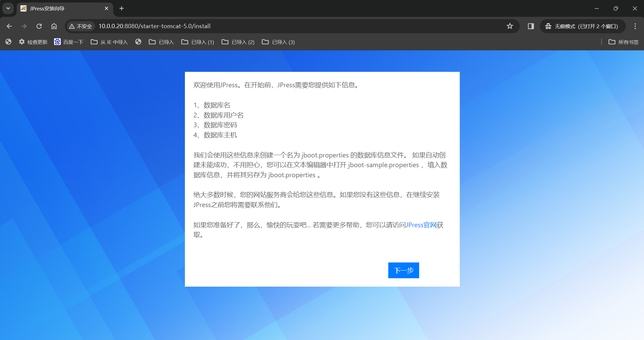
Task: Open the 所有书签 folder
Action: point(624,42)
